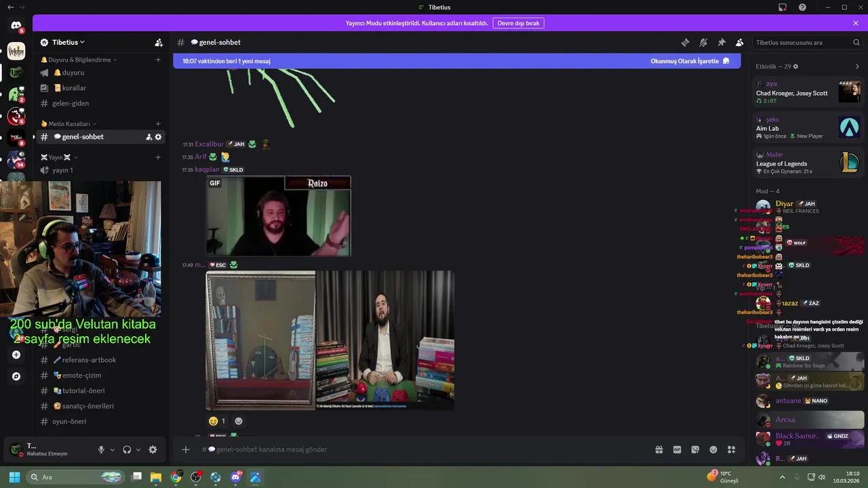Open Discord icon in the Windows taskbar
This screenshot has height=488, width=868.
tap(235, 477)
